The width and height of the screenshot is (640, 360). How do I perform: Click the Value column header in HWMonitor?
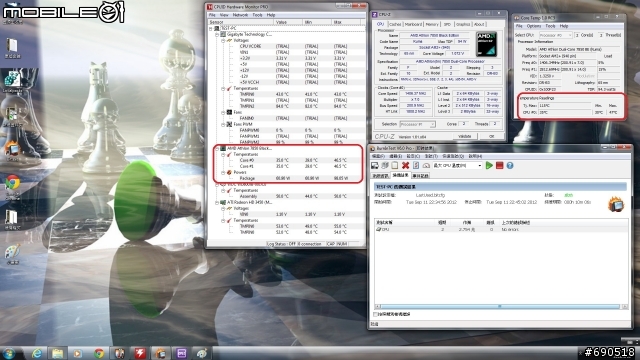288,22
